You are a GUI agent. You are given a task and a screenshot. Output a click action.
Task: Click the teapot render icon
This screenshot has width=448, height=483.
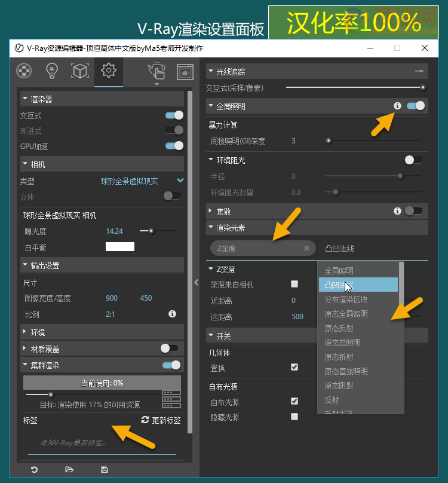[157, 71]
